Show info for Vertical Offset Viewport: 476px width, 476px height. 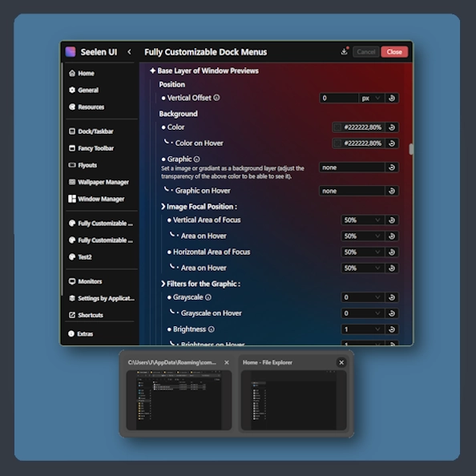216,98
